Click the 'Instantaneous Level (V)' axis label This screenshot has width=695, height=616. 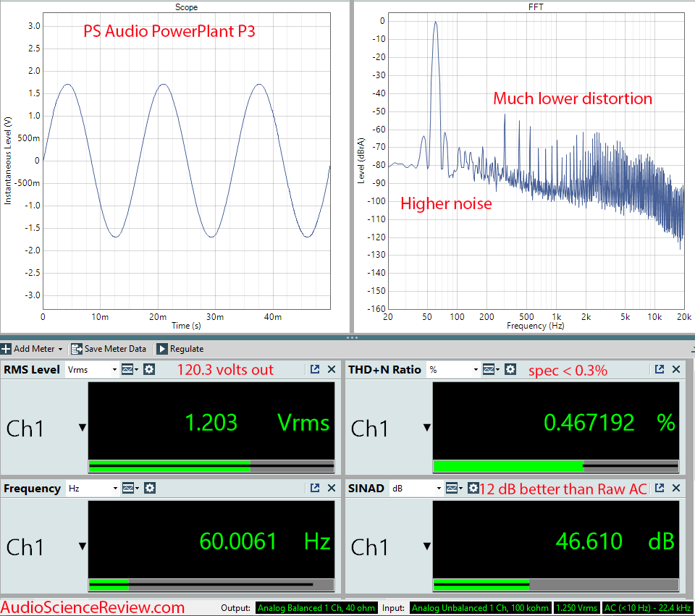coord(7,161)
